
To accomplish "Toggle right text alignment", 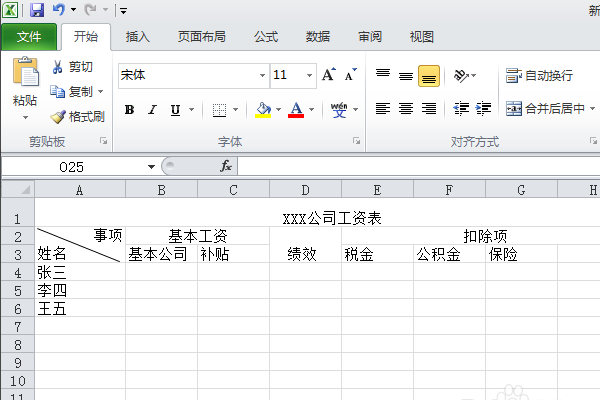I will pyautogui.click(x=429, y=109).
